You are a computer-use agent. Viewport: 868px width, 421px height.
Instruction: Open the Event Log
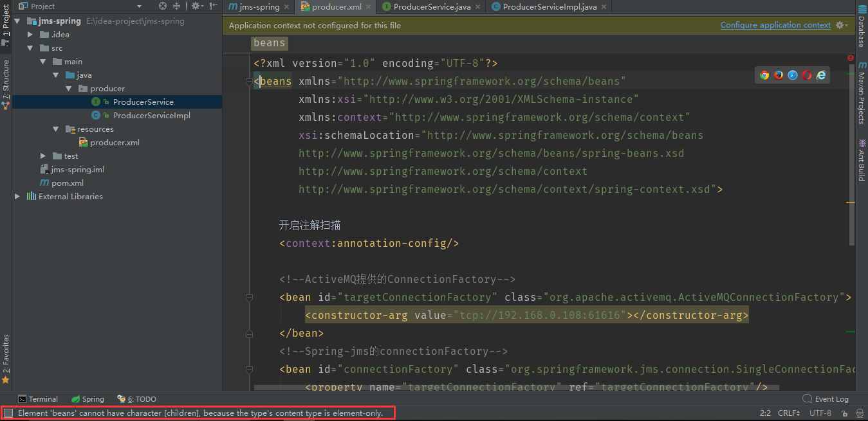click(826, 399)
